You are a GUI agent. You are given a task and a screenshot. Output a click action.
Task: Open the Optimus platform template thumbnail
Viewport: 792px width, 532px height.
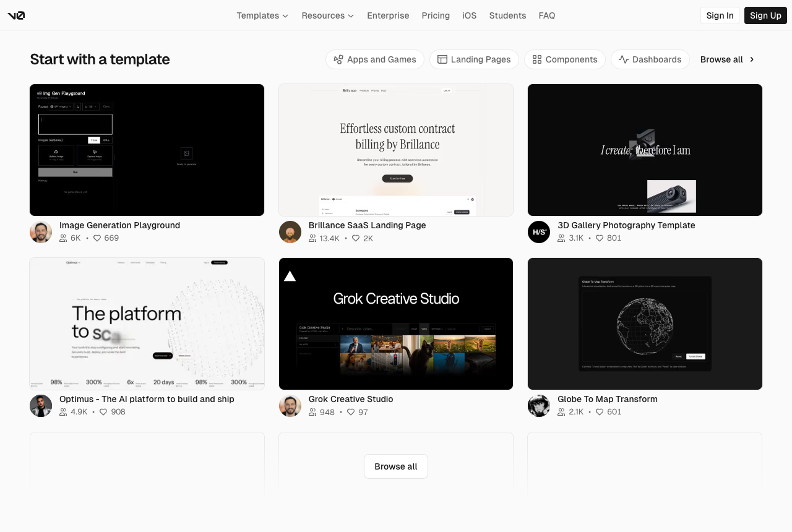[147, 324]
